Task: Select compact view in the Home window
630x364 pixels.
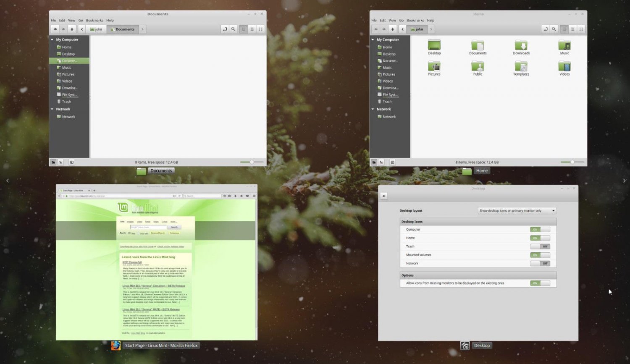Action: [581, 29]
